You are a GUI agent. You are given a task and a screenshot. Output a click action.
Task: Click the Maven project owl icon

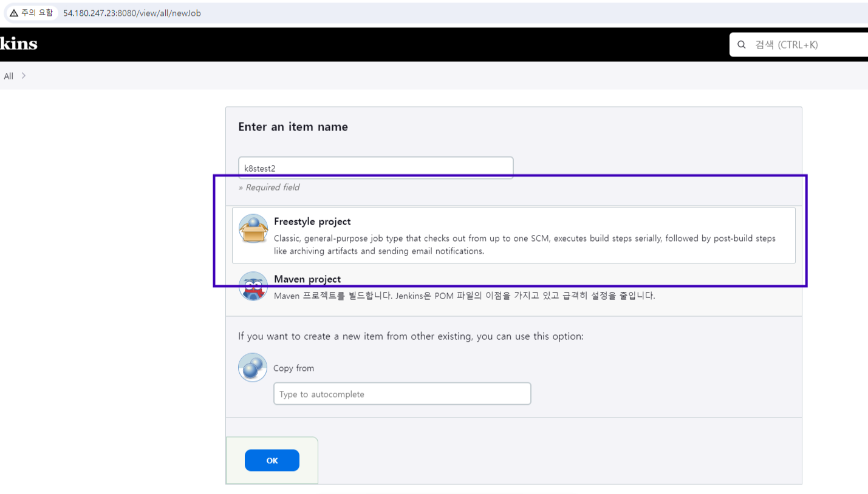pos(253,286)
